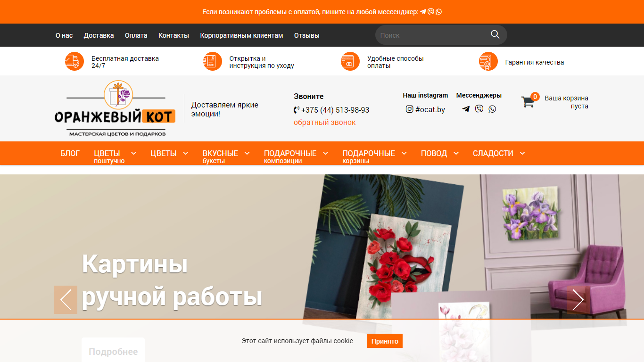Click the Instagram icon beside #ocat.by
This screenshot has width=644, height=362.
pyautogui.click(x=410, y=109)
